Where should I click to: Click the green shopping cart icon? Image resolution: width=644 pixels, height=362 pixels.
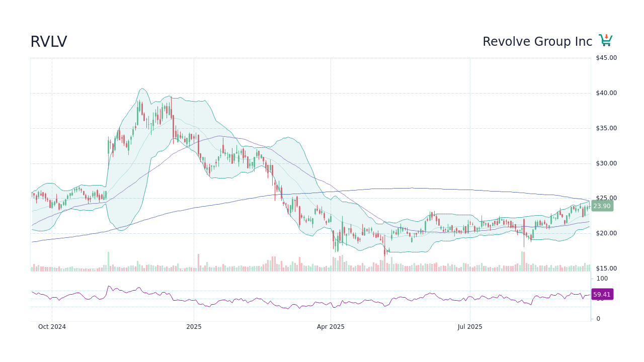pyautogui.click(x=605, y=40)
